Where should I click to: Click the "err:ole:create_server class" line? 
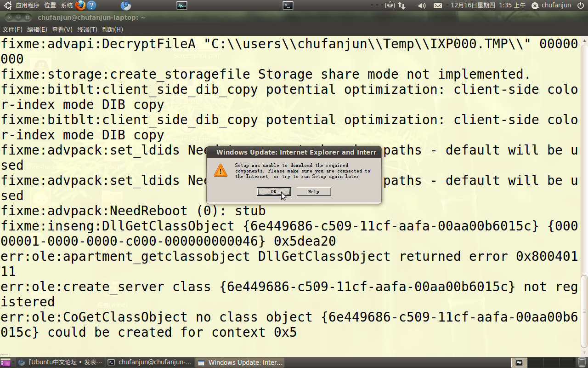pyautogui.click(x=289, y=294)
